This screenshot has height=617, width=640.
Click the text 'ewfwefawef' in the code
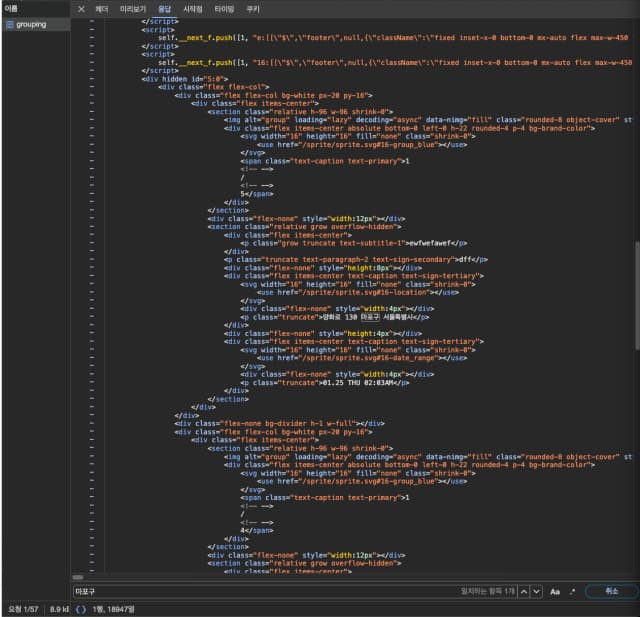(x=429, y=243)
